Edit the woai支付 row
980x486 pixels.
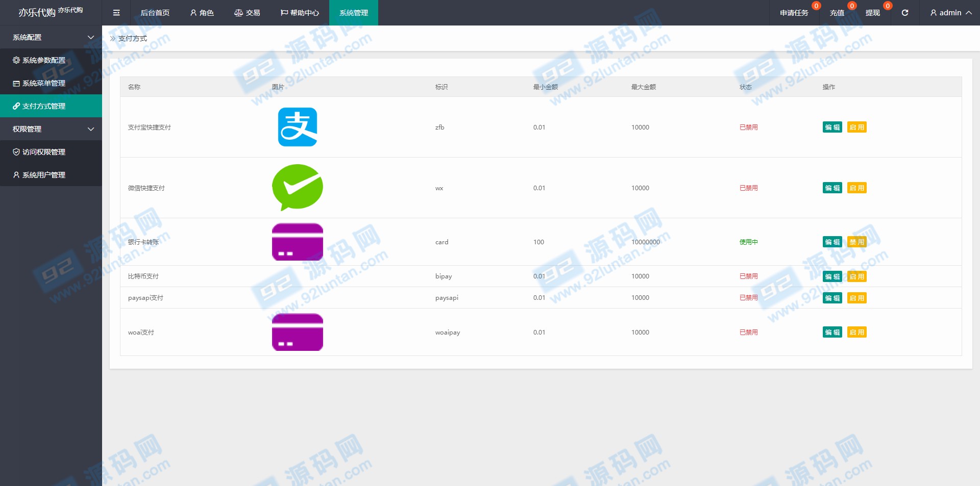832,332
